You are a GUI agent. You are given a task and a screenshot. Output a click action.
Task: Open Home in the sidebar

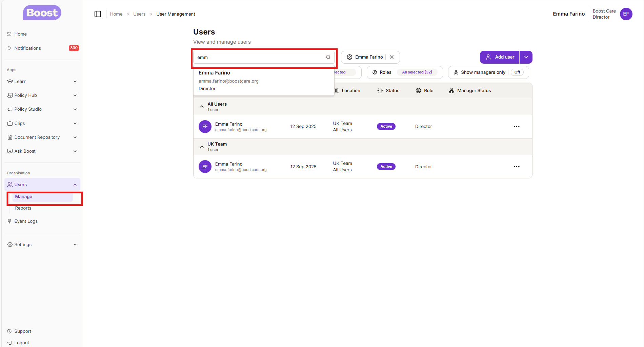click(42, 34)
